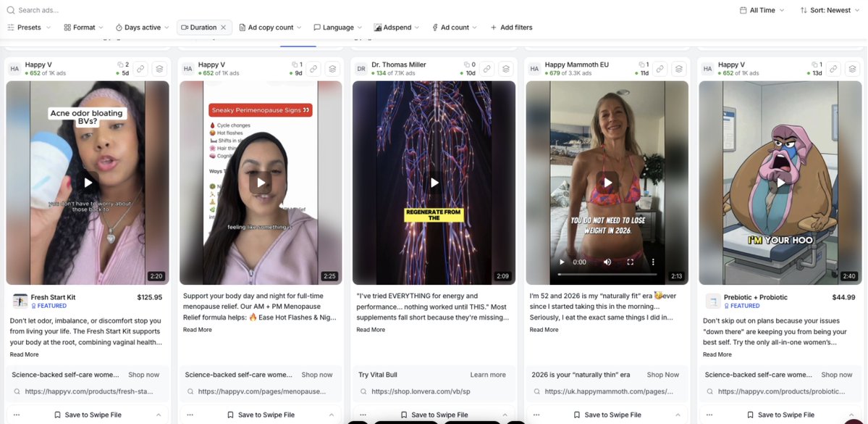Click small play control in Happy Mammoth video bar
This screenshot has width=868, height=424.
562,262
